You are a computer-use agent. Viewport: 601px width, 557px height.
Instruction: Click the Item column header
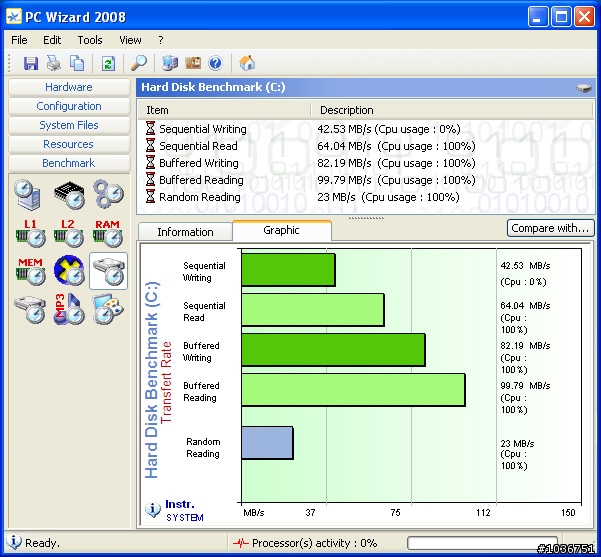tap(225, 110)
